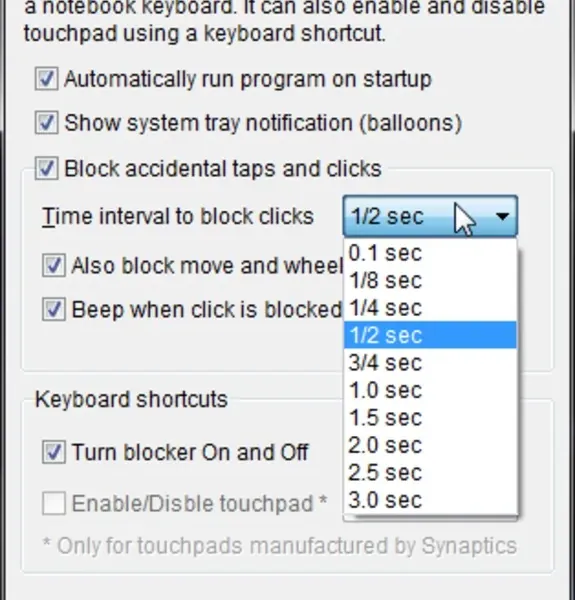Collapse the time interval dropdown arrow
Viewport: 575px width, 600px height.
coord(502,217)
